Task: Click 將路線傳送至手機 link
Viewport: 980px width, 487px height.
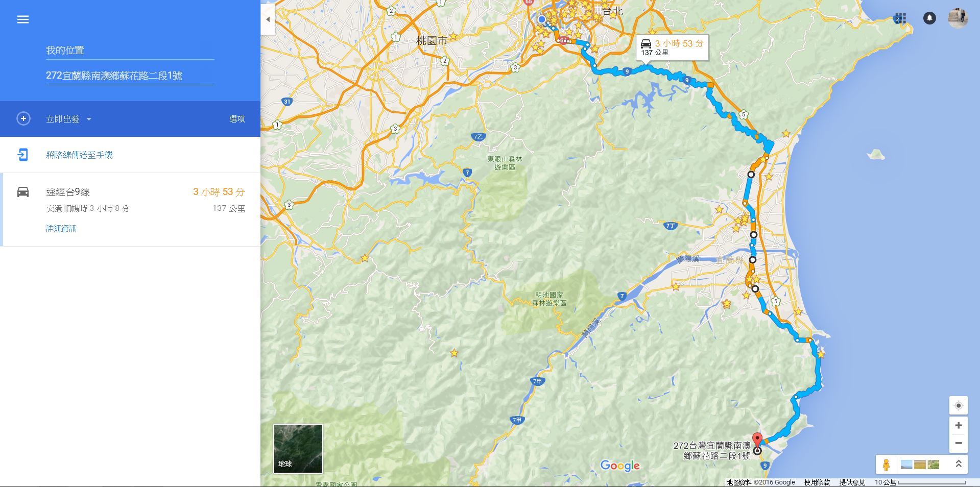Action: (x=79, y=155)
